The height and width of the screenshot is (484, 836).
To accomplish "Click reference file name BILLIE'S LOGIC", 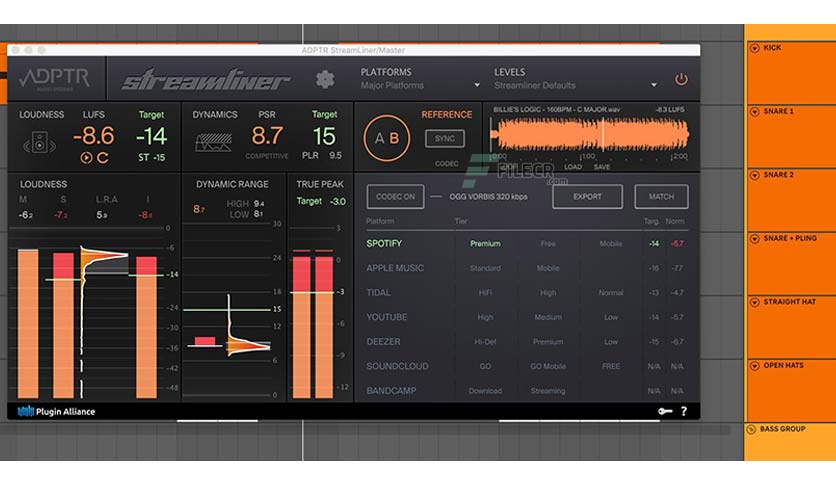I will coord(557,110).
